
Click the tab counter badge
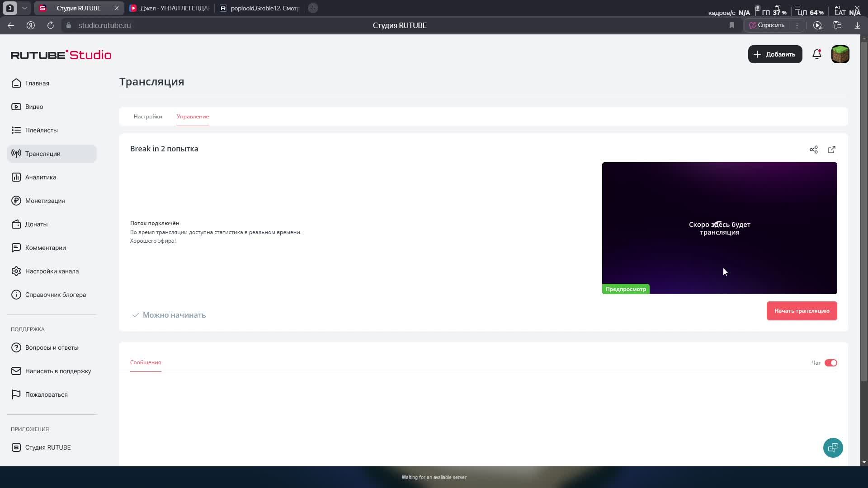pyautogui.click(x=9, y=8)
